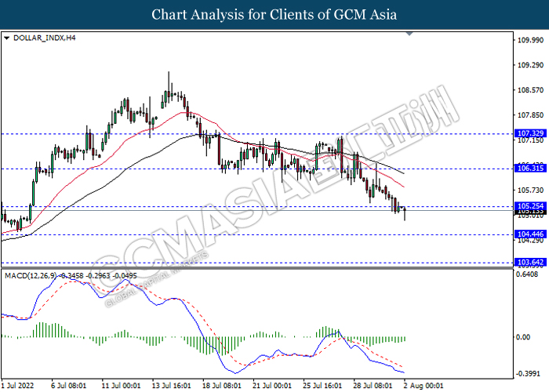549x392 pixels.
Task: Click the 2 Aug 00:01 time label
Action: point(424,386)
